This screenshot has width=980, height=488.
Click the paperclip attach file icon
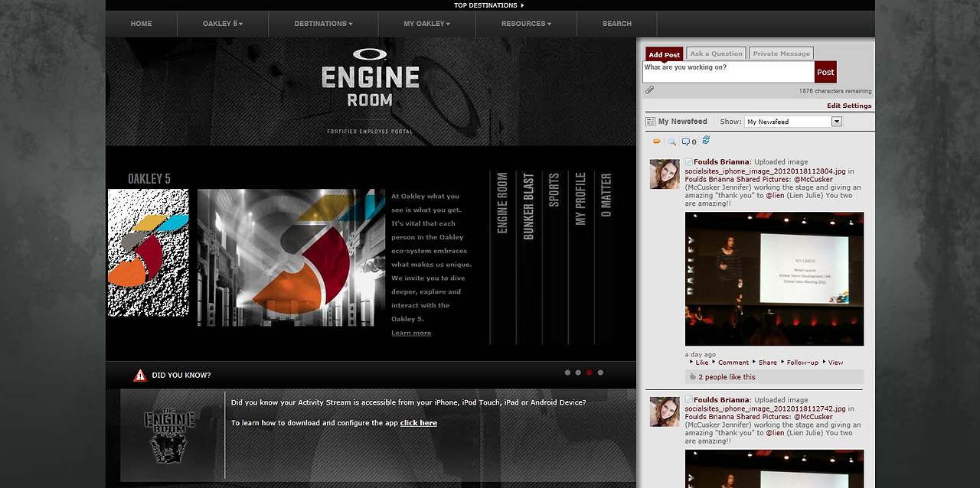(x=649, y=90)
